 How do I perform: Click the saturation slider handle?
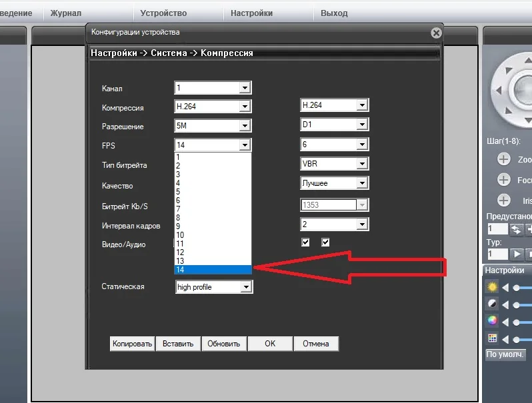517,322
